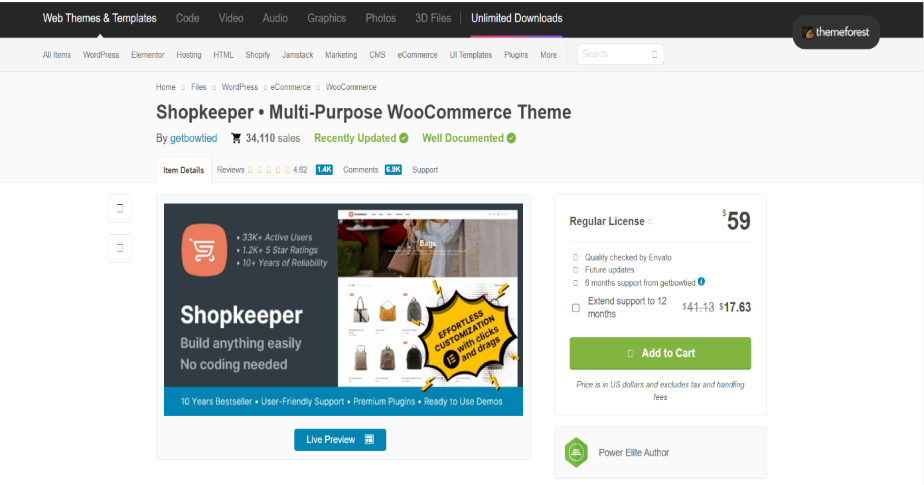Click the Shopkeeper preview image
Viewport: 924px width, 485px height.
(x=343, y=309)
